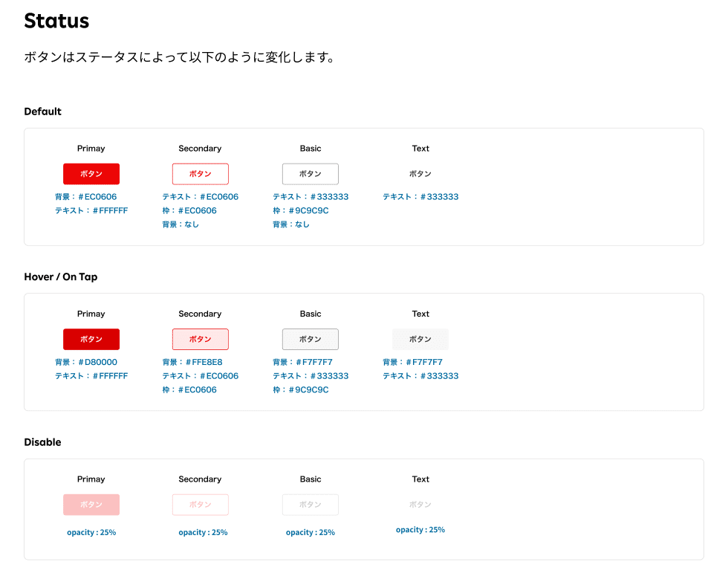The image size is (728, 576).
Task: Click the Disable Text faded ボタン button
Action: [x=420, y=505]
